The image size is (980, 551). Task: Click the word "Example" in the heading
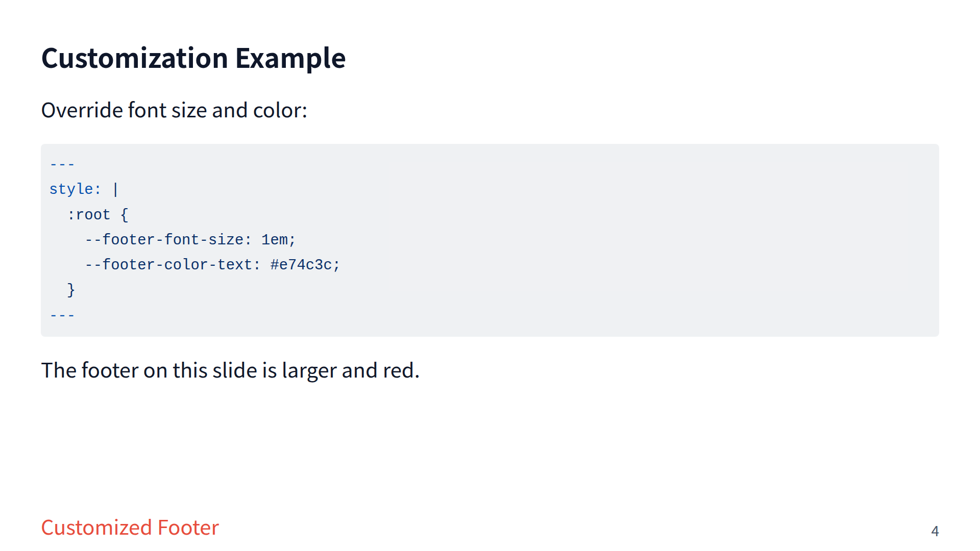[290, 58]
